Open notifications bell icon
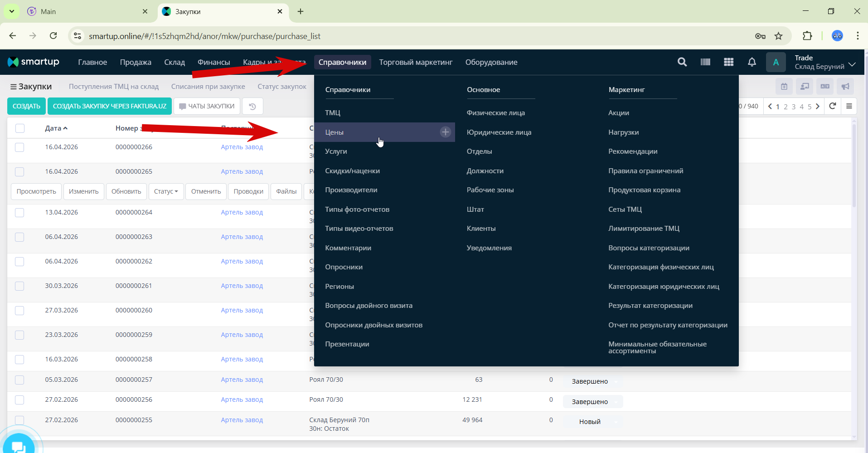Screen dimensions: 868x453 tap(752, 62)
